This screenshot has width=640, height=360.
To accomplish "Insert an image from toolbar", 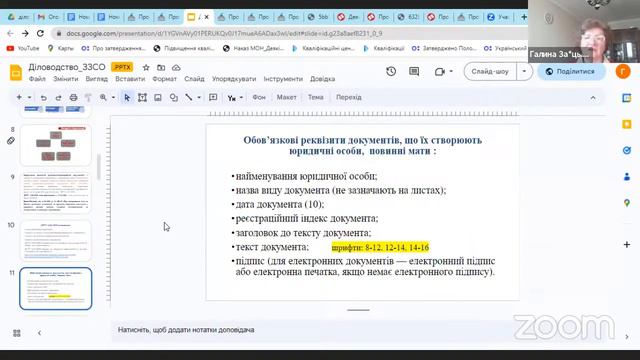I will [158, 98].
